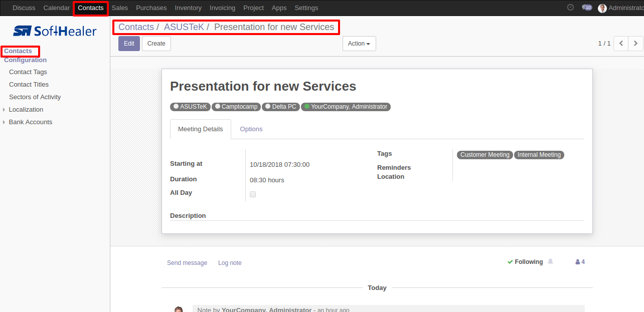The width and height of the screenshot is (644, 312).
Task: Click the green Following checkmark
Action: 510,262
